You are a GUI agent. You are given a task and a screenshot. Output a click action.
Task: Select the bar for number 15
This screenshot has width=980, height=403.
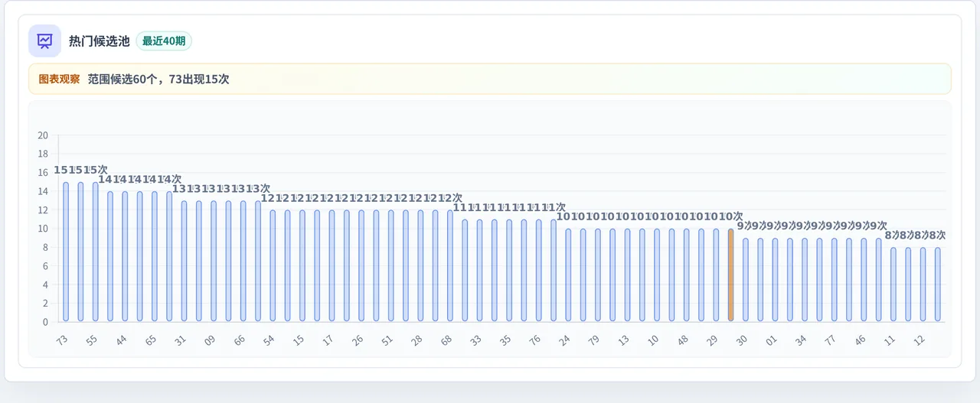click(302, 265)
